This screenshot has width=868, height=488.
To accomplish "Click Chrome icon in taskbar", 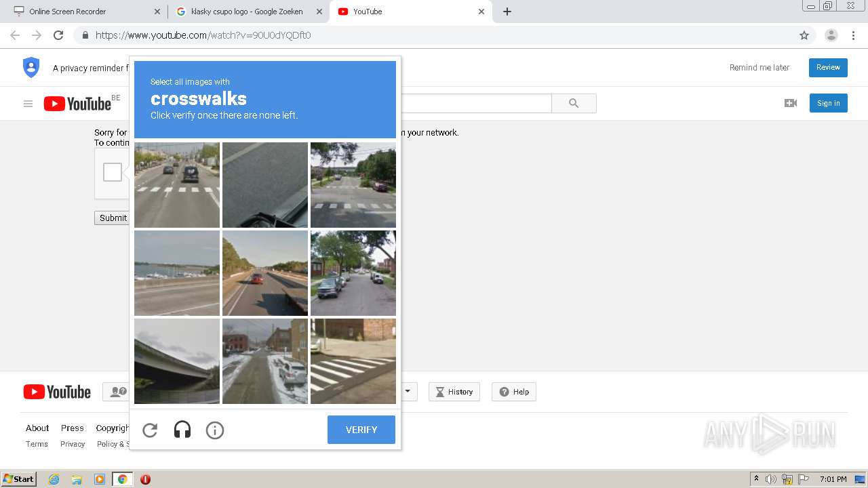I will coord(122,479).
